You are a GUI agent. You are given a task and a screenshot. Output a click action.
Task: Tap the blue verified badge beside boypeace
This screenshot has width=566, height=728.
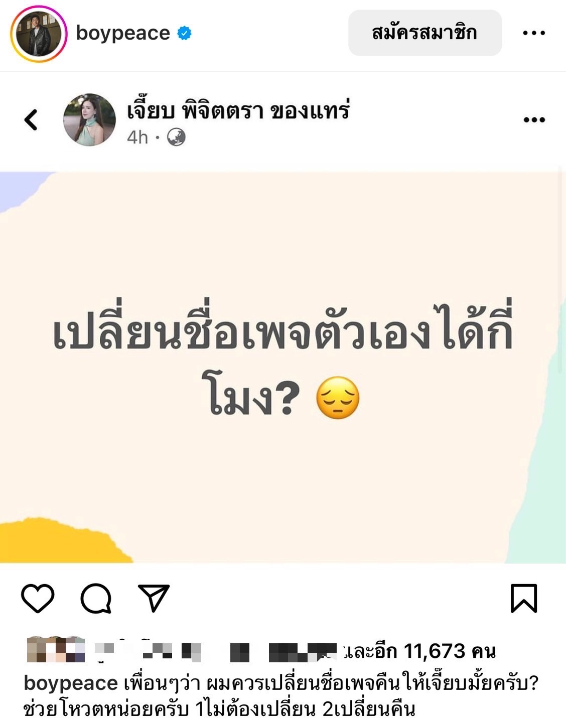(x=185, y=33)
